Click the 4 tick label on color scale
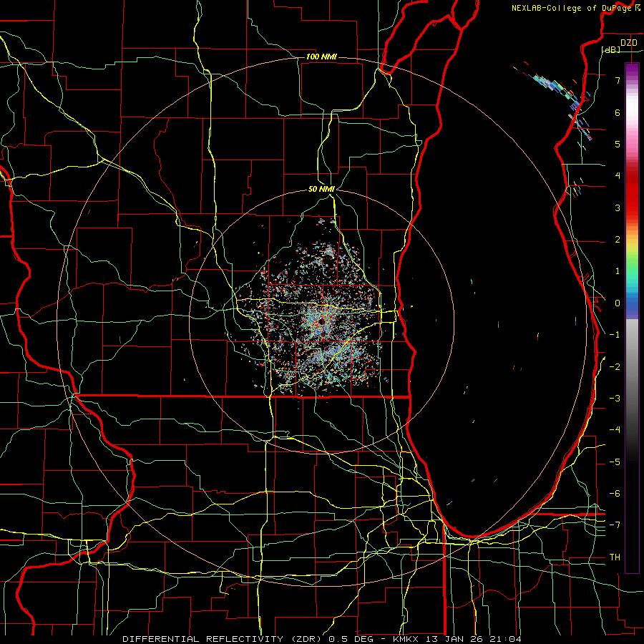644x644 pixels. tap(618, 176)
